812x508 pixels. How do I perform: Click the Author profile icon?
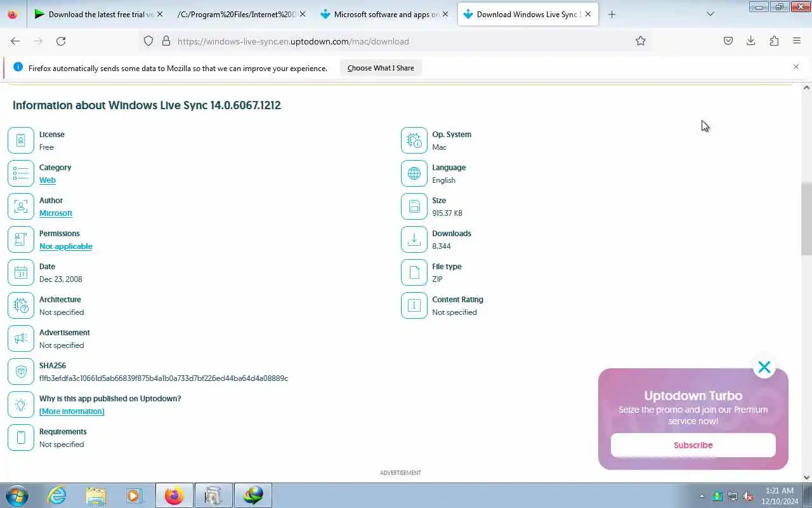click(21, 206)
